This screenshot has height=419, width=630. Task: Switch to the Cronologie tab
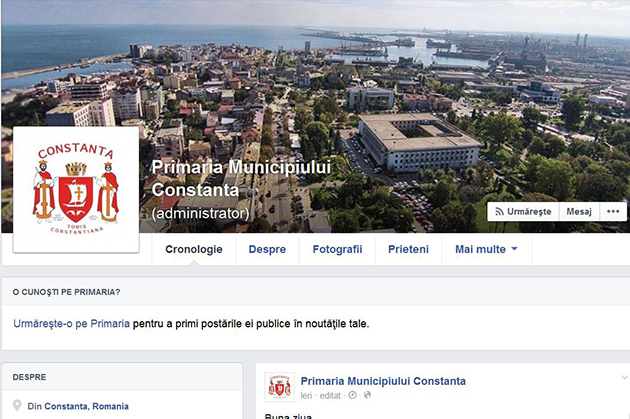(x=194, y=249)
